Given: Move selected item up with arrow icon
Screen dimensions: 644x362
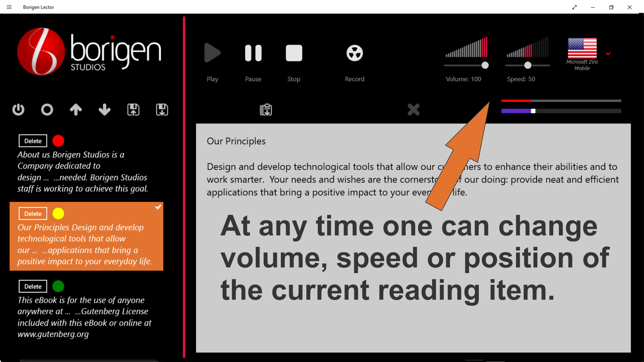Looking at the screenshot, I should click(x=76, y=110).
